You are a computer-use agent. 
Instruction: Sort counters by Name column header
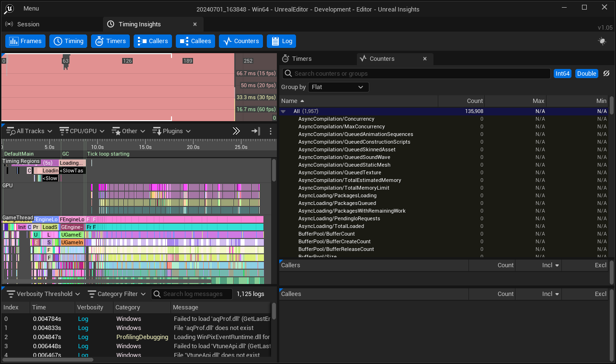click(x=358, y=101)
